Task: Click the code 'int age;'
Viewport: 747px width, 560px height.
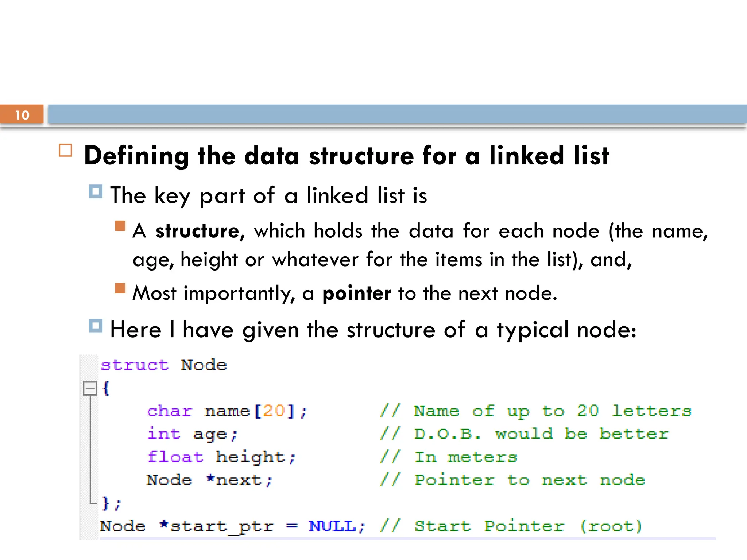Action: point(192,434)
